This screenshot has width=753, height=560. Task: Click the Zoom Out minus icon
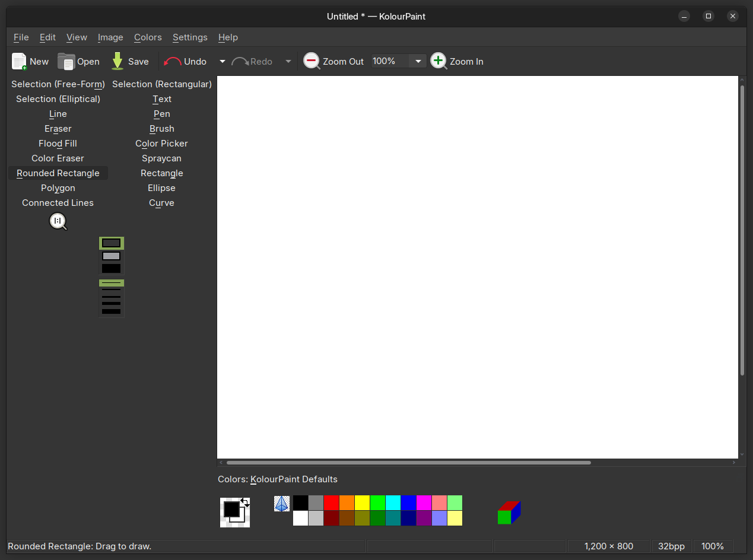pos(312,61)
